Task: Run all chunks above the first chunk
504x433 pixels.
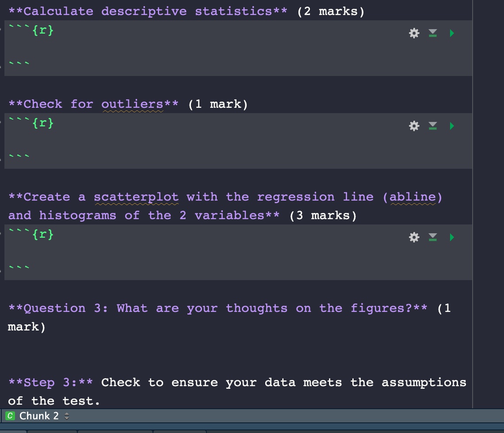Action: [x=432, y=33]
